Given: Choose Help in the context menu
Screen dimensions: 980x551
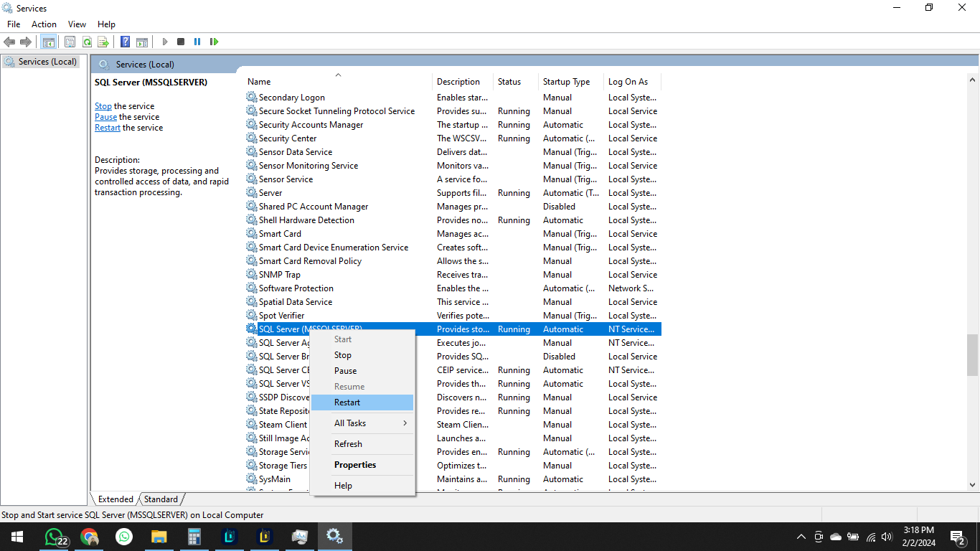Looking at the screenshot, I should (x=362, y=486).
